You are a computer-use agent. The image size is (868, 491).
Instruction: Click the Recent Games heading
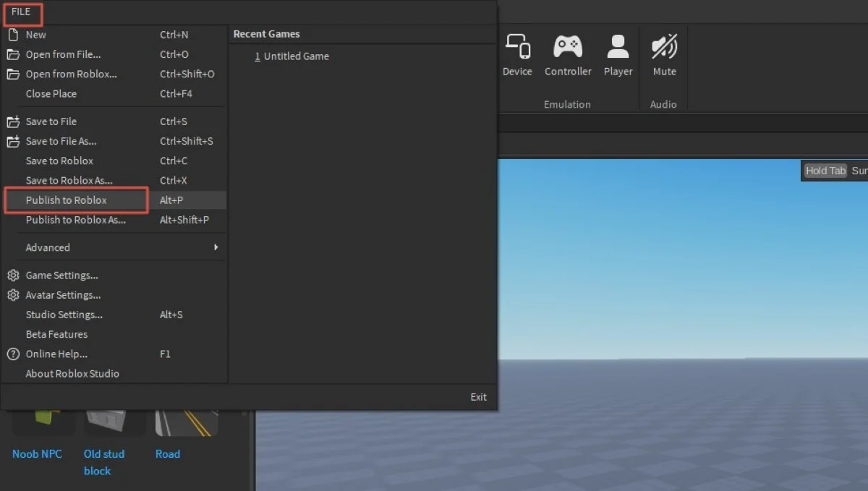click(x=267, y=34)
